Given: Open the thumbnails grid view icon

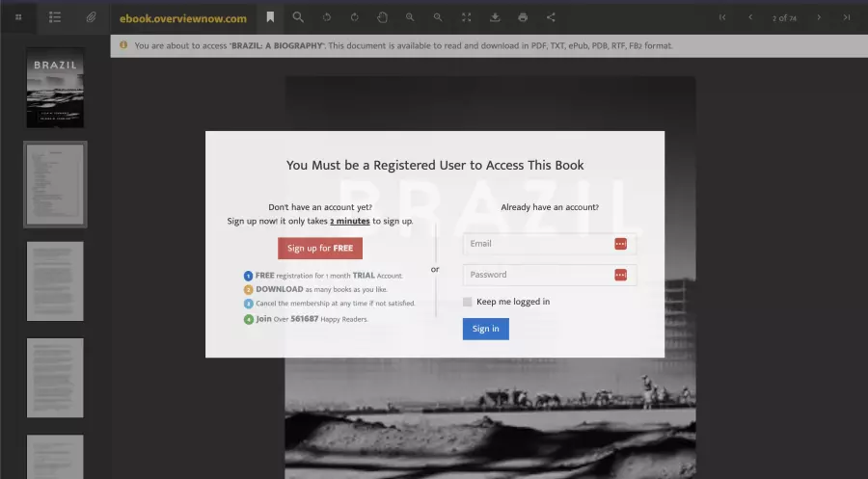Looking at the screenshot, I should pos(18,17).
